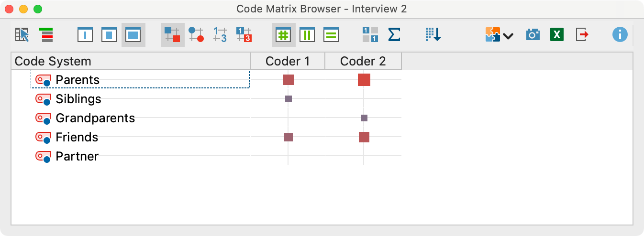
Task: Click the camera screenshot icon
Action: click(533, 35)
